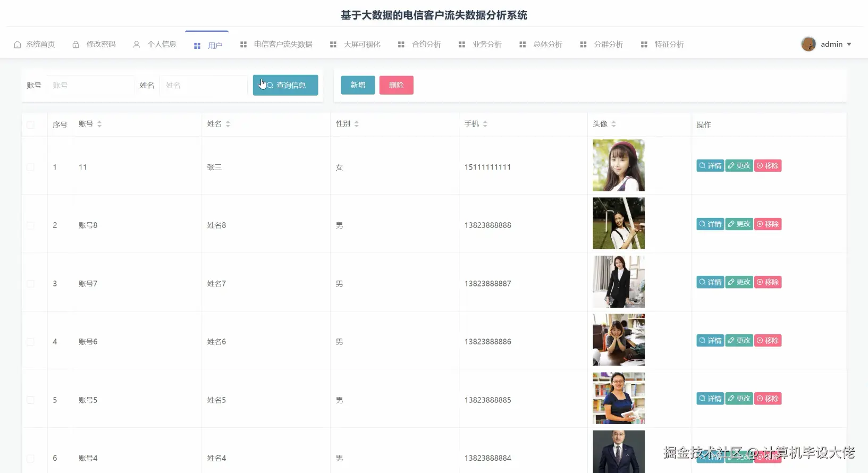This screenshot has height=473, width=868.
Task: Click the grid icon beside 分群分析
Action: point(584,45)
